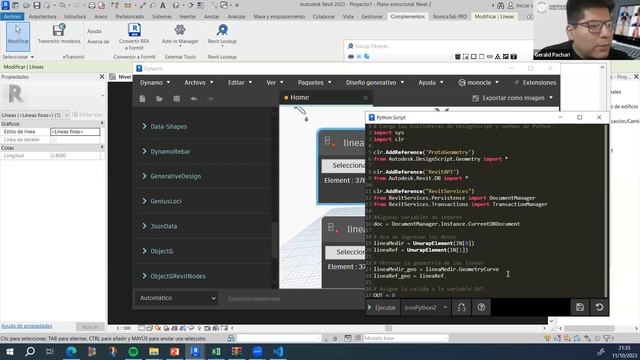Open Convertir RFA a FormIt tool
This screenshot has height=360, width=640.
[x=134, y=36]
